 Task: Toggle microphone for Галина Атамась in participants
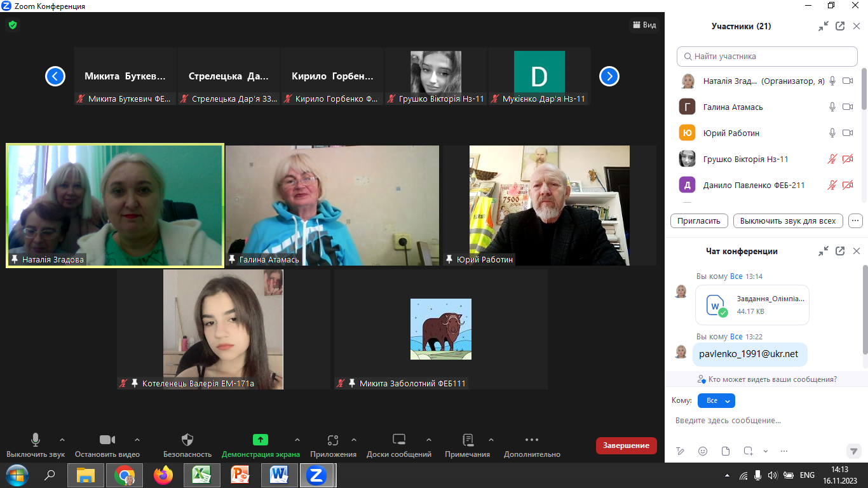coord(832,107)
